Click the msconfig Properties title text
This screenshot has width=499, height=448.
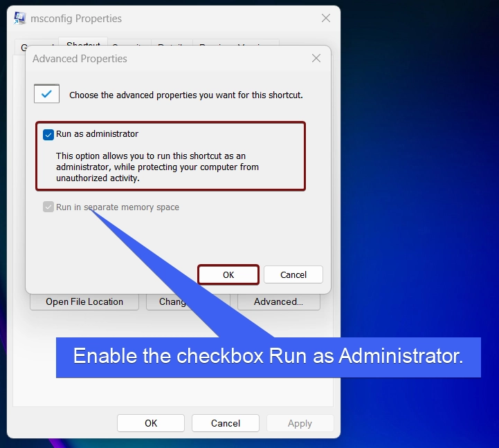76,19
